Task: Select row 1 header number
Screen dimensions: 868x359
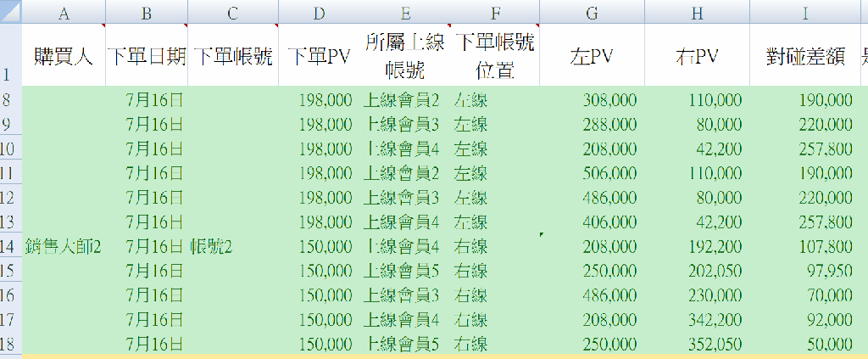Action: (10, 54)
